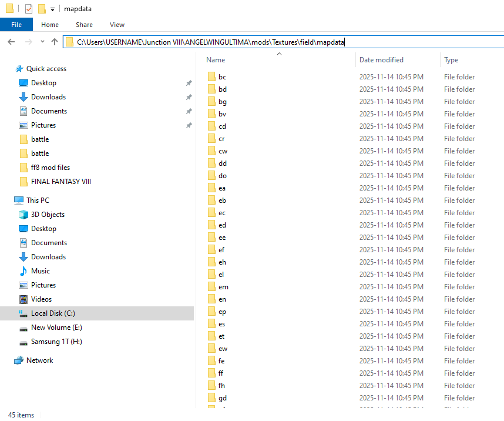Select 3D Objects in navigation pane
Image resolution: width=504 pixels, height=421 pixels.
(x=48, y=215)
